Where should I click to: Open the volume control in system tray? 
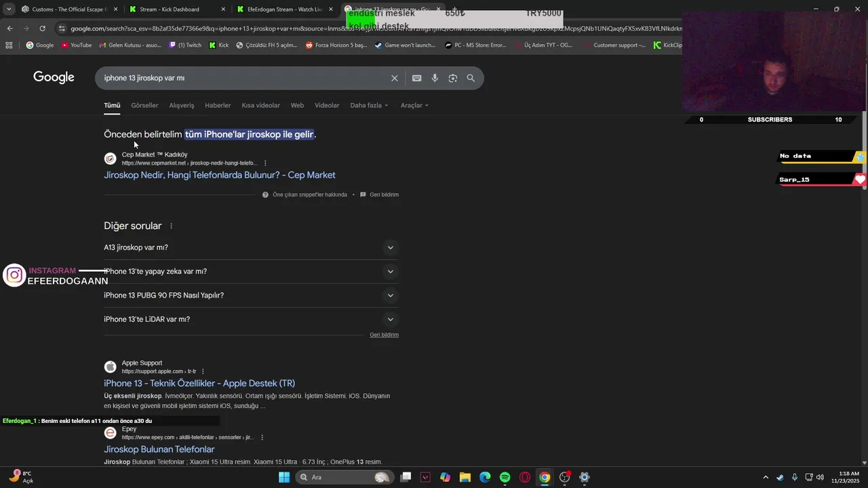click(820, 477)
